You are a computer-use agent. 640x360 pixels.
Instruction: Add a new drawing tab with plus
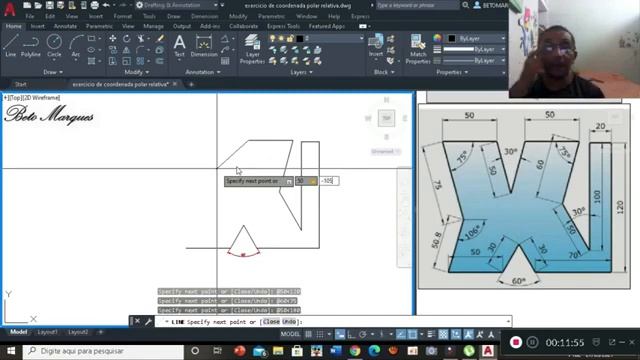(x=191, y=84)
